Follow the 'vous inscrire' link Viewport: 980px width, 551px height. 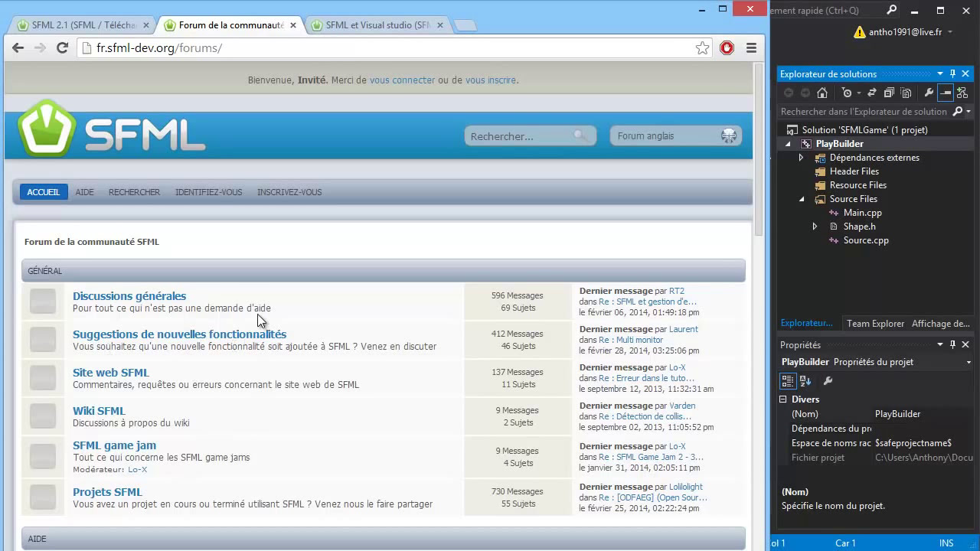[491, 80]
